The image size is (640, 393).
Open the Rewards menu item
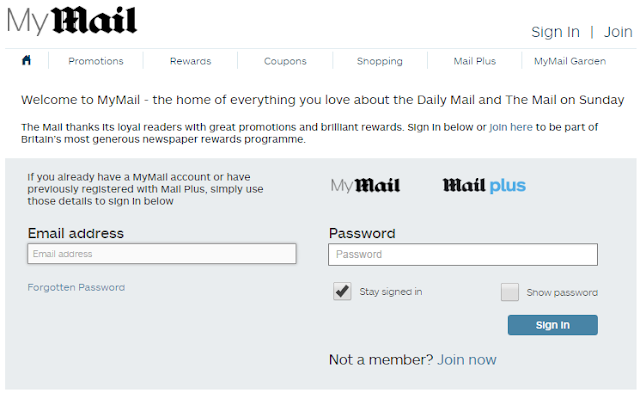(x=191, y=61)
